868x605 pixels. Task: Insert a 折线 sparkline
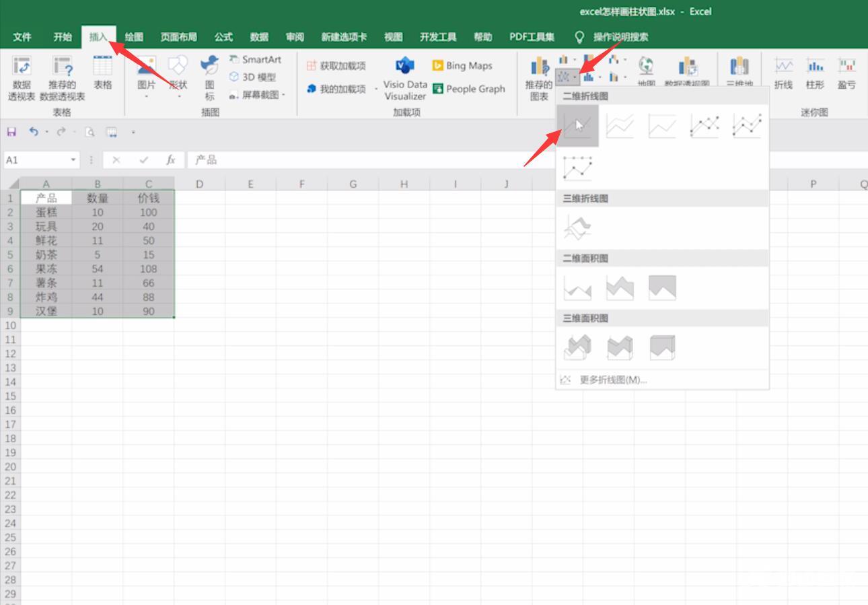783,73
